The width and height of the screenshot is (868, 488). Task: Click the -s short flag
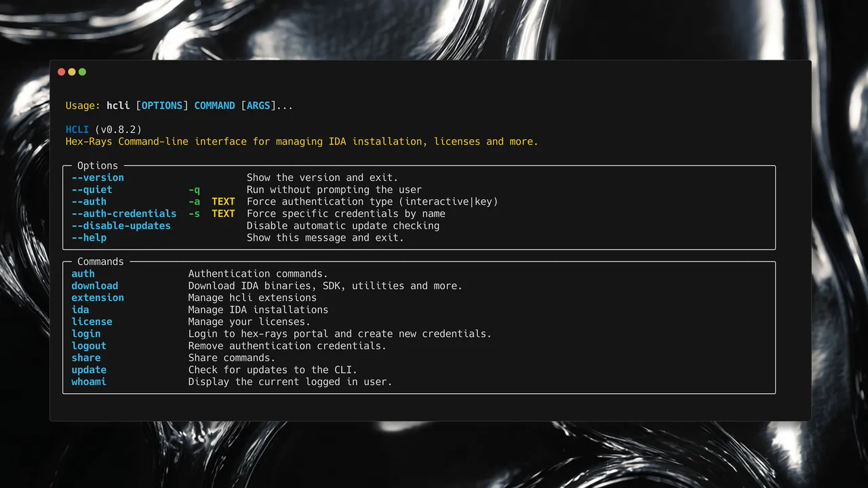pyautogui.click(x=194, y=213)
